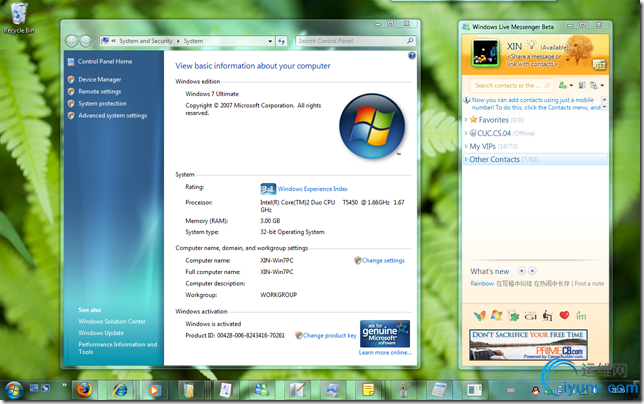
Task: Click the Search contacts field in Messenger
Action: click(511, 85)
